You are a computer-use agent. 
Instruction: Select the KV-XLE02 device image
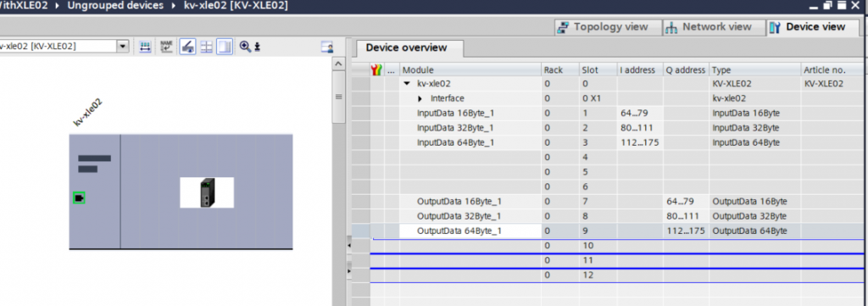pos(207,192)
